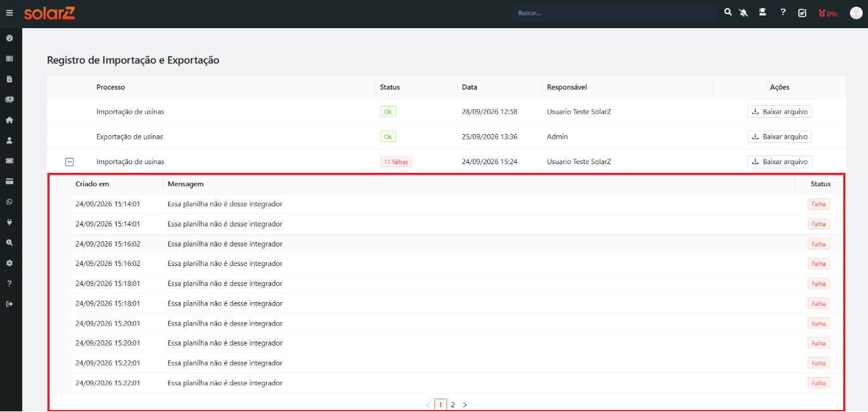Open the hamburger menu in top bar
This screenshot has height=412, width=868.
(9, 13)
